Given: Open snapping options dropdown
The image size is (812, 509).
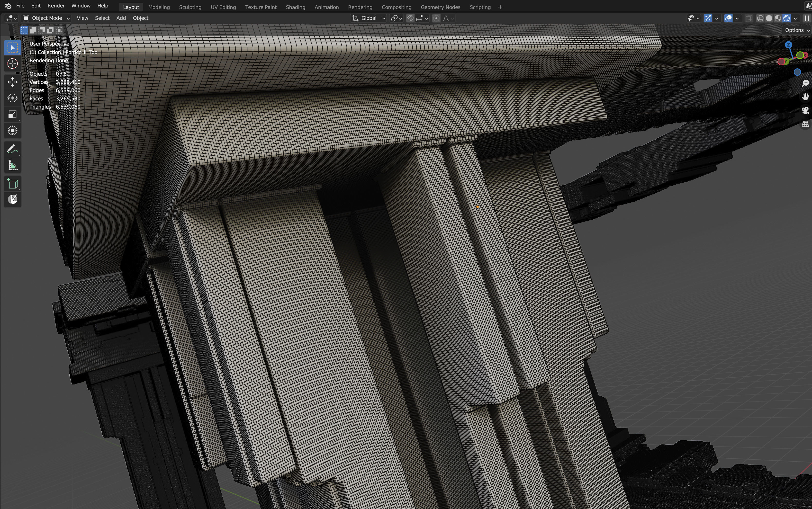Looking at the screenshot, I should click(422, 18).
